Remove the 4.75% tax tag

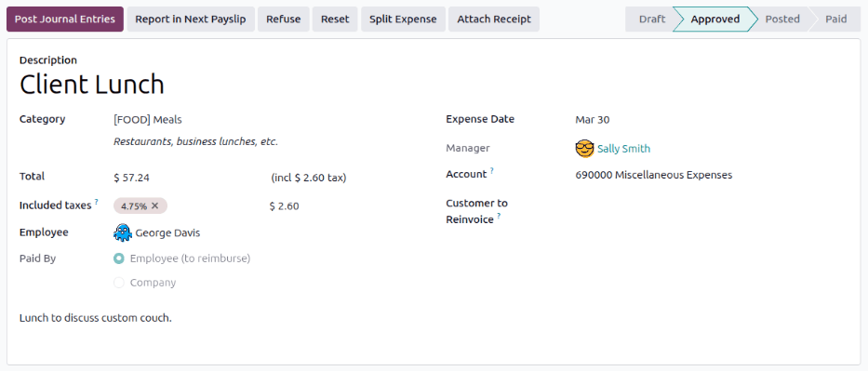(155, 205)
